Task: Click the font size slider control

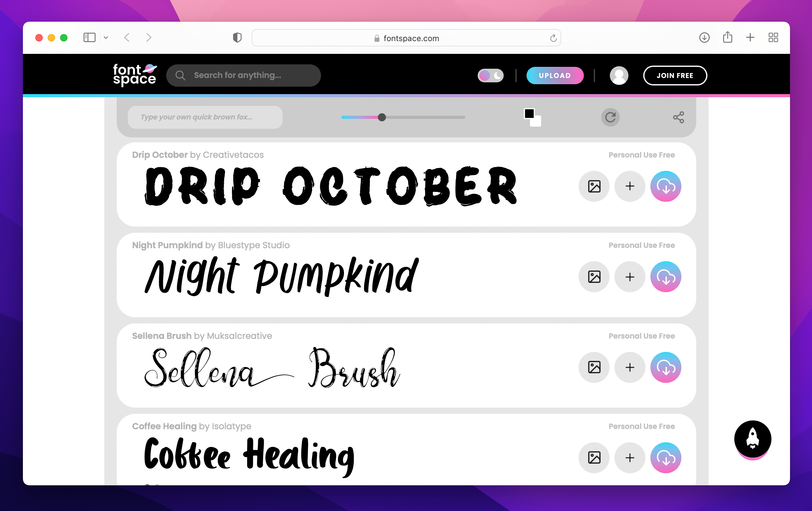Action: [x=382, y=117]
